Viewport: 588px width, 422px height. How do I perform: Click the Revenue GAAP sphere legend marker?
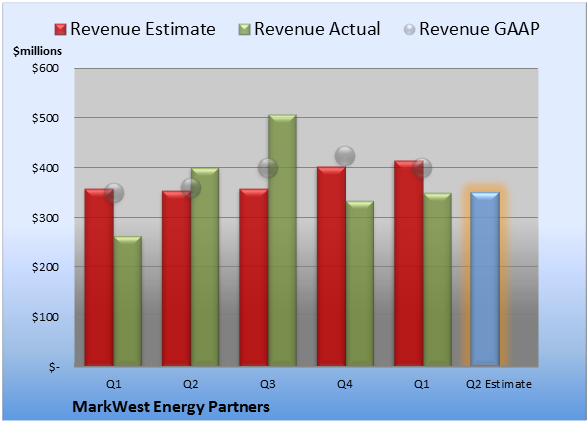pos(410,30)
